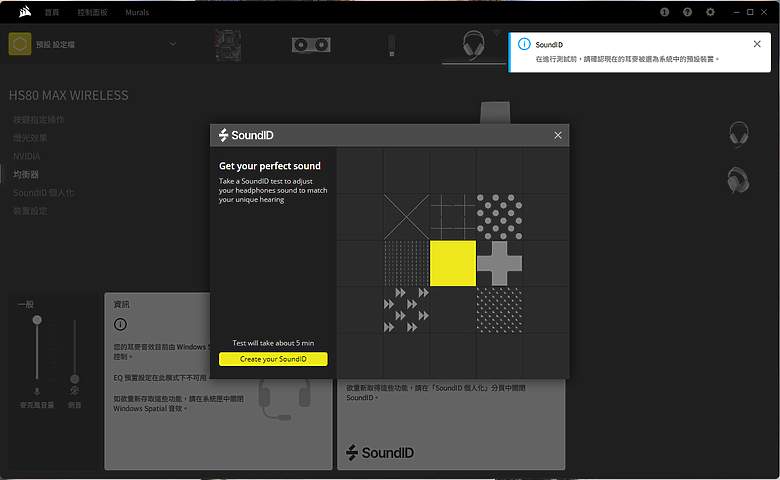Select 燈光效果 lighting effects in sidebar
The height and width of the screenshot is (480, 780).
coord(30,138)
